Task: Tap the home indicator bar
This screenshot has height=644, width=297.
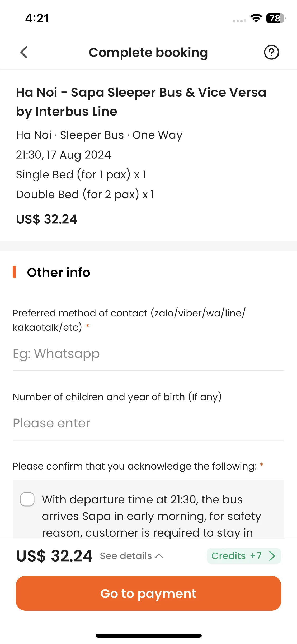Action: tap(148, 636)
